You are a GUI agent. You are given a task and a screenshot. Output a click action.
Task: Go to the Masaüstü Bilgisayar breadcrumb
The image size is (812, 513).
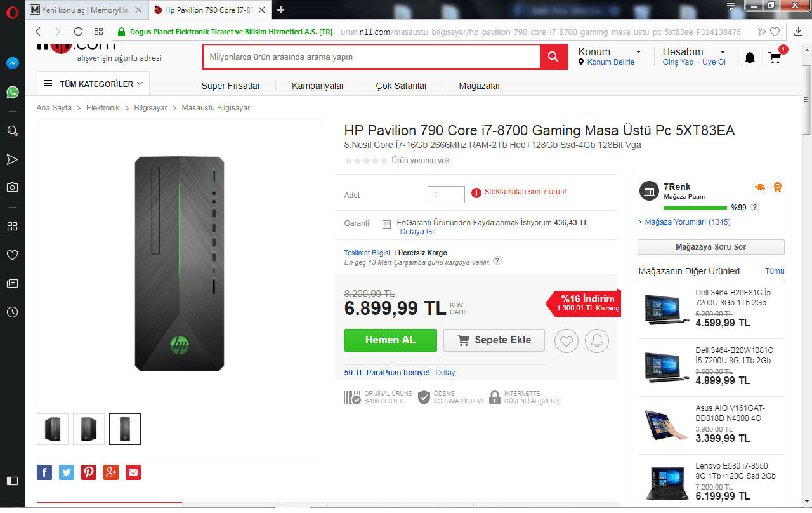coord(216,108)
